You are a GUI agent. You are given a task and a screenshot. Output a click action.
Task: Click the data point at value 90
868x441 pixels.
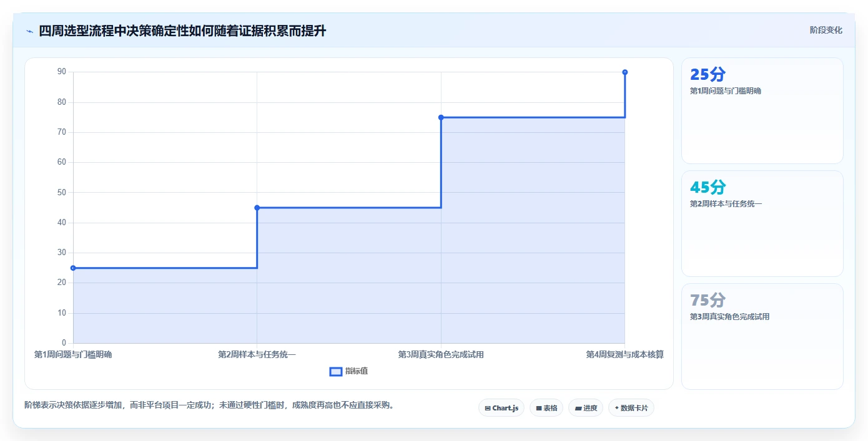click(x=625, y=72)
